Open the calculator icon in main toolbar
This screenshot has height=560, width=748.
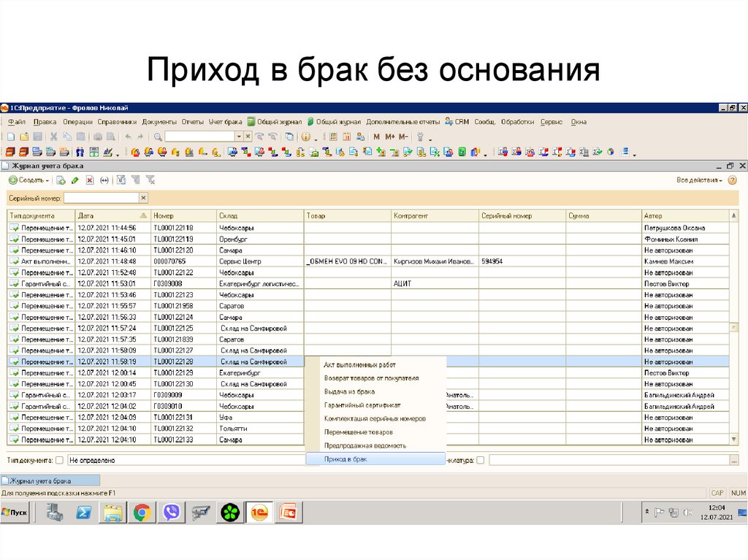click(334, 137)
